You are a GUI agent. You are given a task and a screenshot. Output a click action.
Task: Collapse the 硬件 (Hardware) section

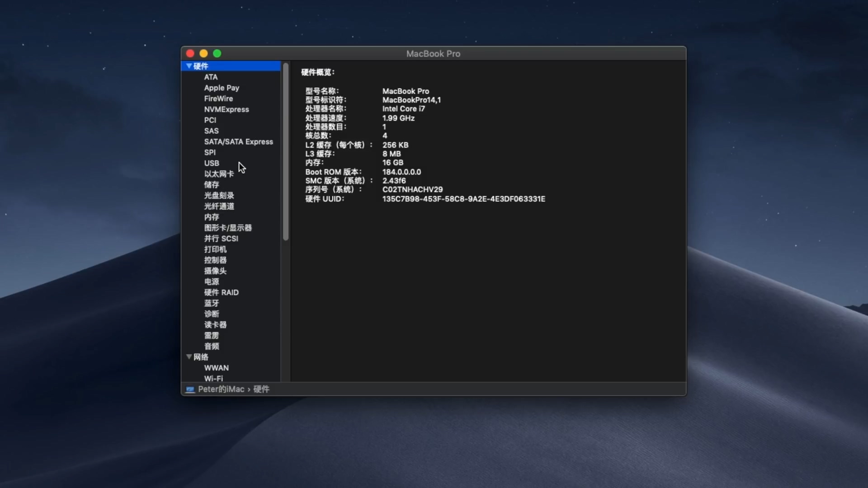click(x=189, y=66)
